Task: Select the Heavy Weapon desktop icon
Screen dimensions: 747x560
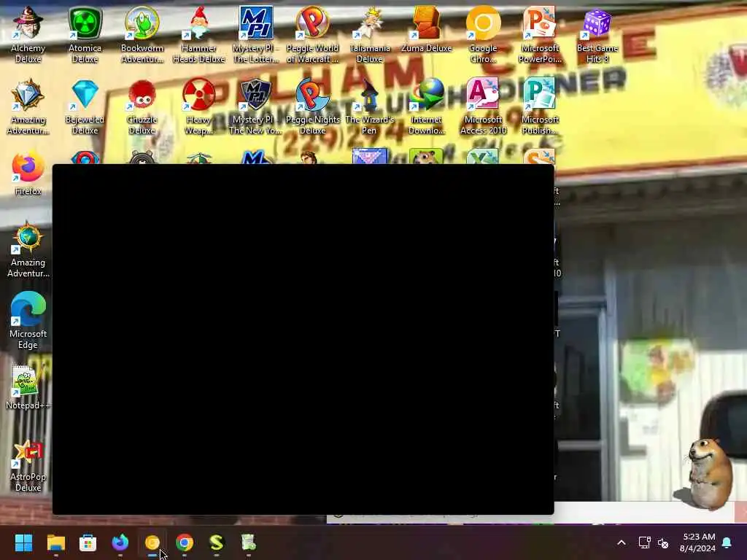Action: point(198,106)
